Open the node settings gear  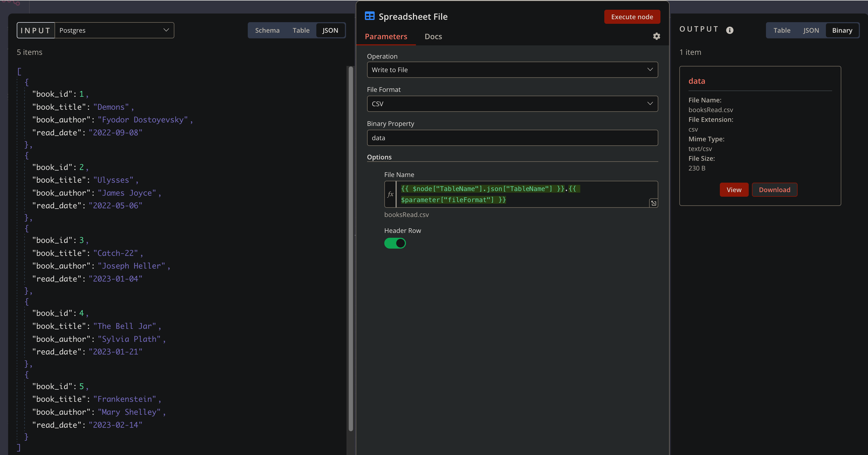(656, 36)
